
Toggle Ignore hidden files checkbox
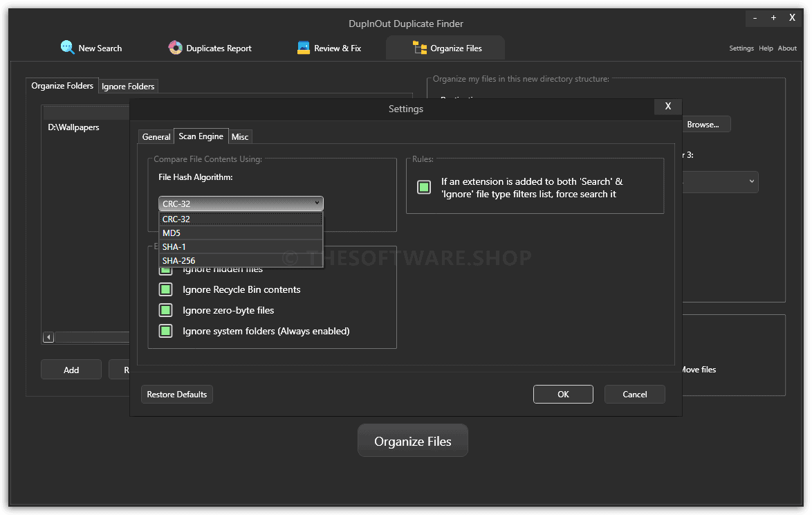click(166, 271)
